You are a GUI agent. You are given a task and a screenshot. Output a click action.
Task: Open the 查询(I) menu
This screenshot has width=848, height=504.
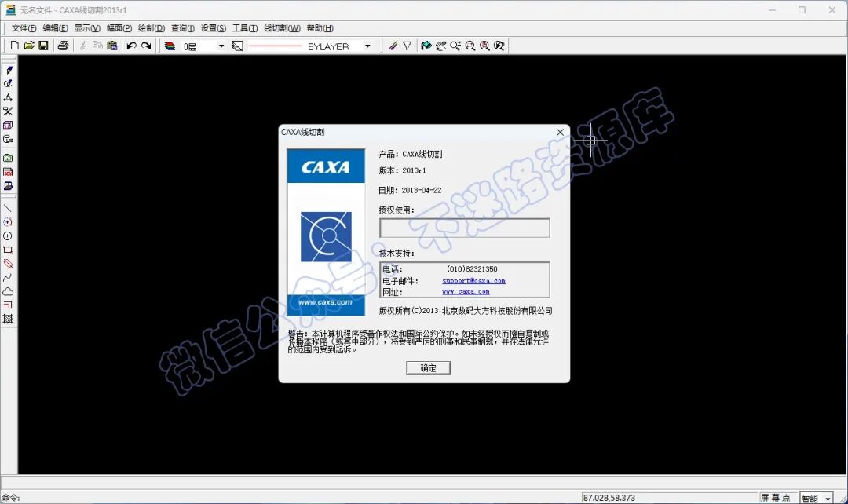point(183,28)
